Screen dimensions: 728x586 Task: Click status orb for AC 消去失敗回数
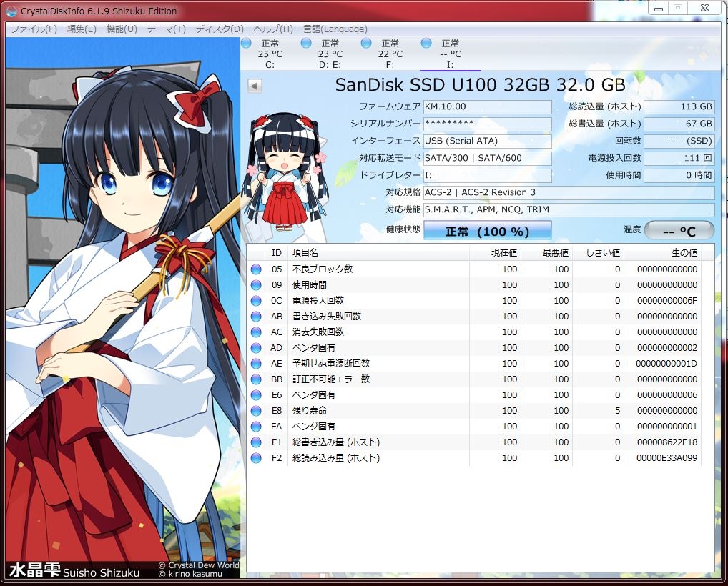coord(256,332)
